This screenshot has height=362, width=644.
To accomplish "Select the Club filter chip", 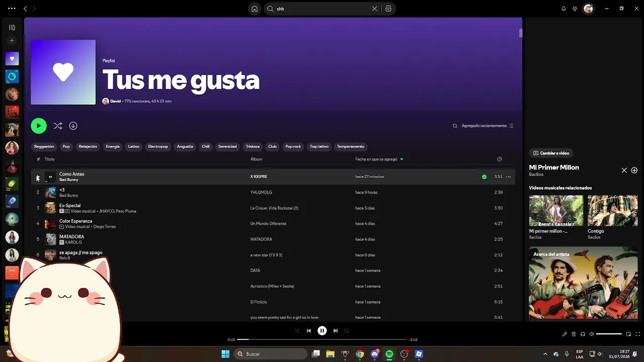I will click(x=272, y=146).
